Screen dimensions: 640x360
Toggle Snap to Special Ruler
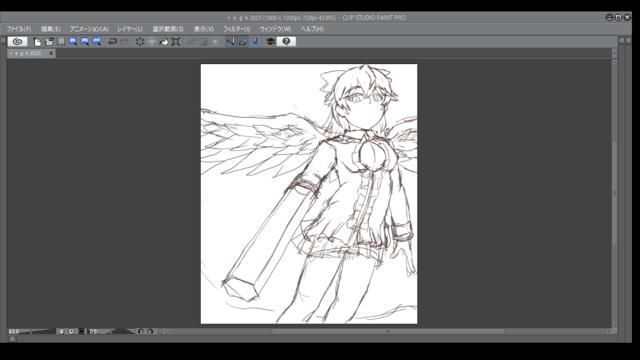[243, 42]
